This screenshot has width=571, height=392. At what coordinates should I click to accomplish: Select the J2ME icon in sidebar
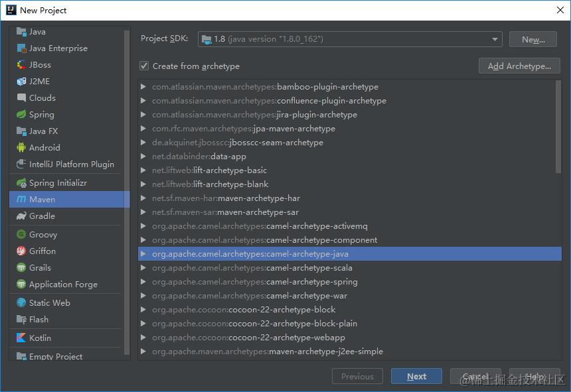point(21,81)
